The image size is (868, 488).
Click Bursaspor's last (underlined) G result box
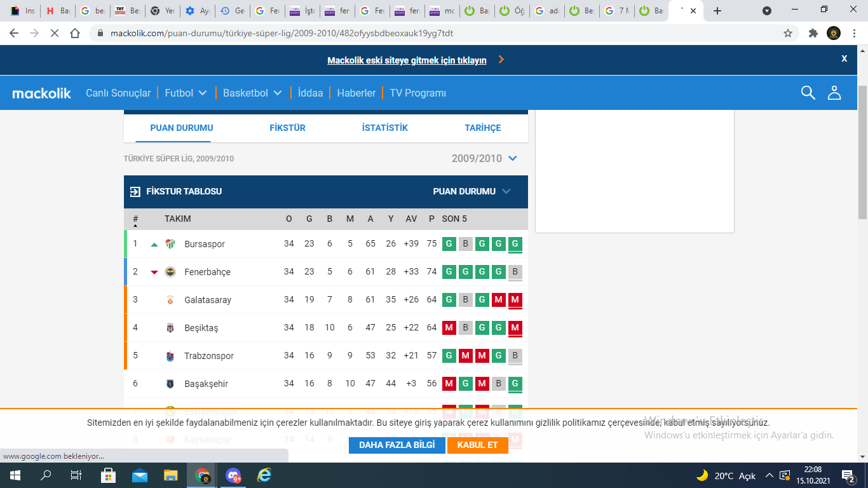[x=515, y=244]
